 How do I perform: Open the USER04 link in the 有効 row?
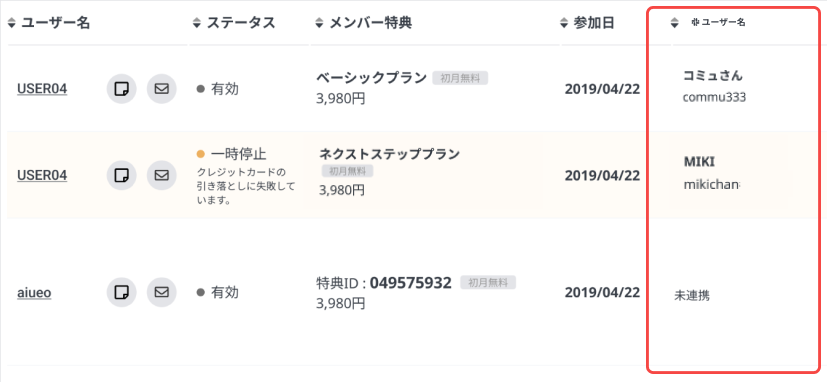[42, 89]
